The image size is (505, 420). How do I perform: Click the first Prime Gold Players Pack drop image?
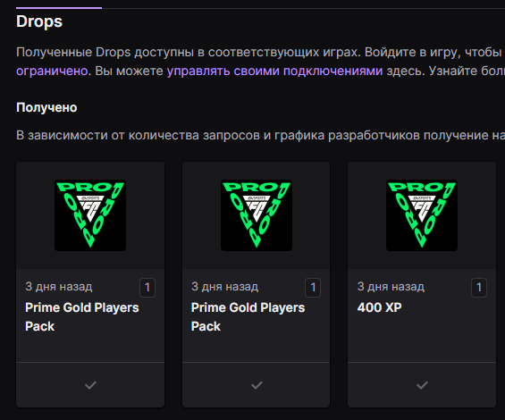tap(90, 215)
